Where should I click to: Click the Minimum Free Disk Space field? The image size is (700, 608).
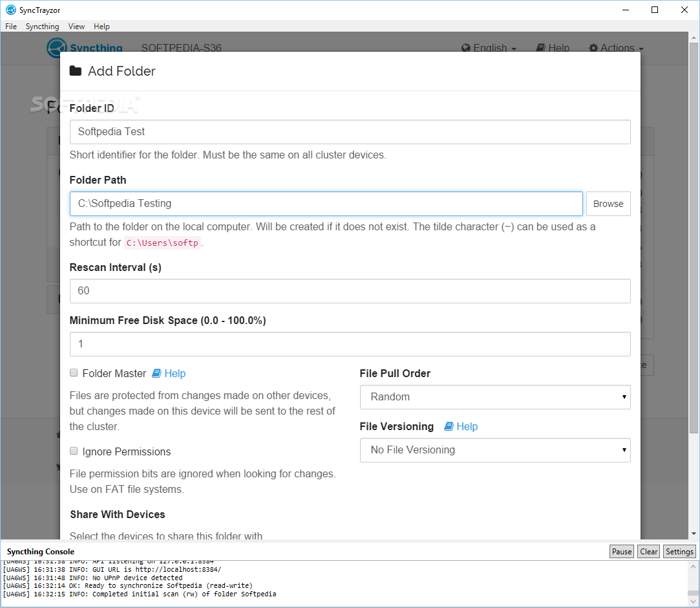click(350, 344)
